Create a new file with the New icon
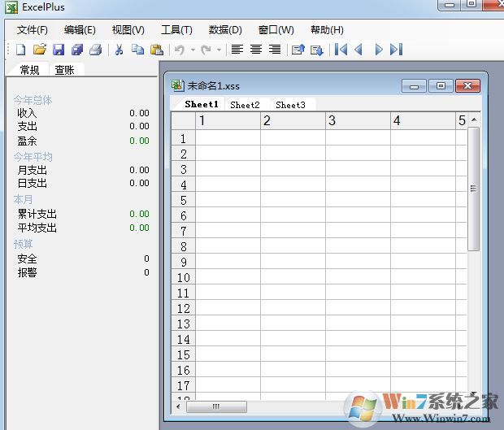The image size is (504, 430). point(21,50)
